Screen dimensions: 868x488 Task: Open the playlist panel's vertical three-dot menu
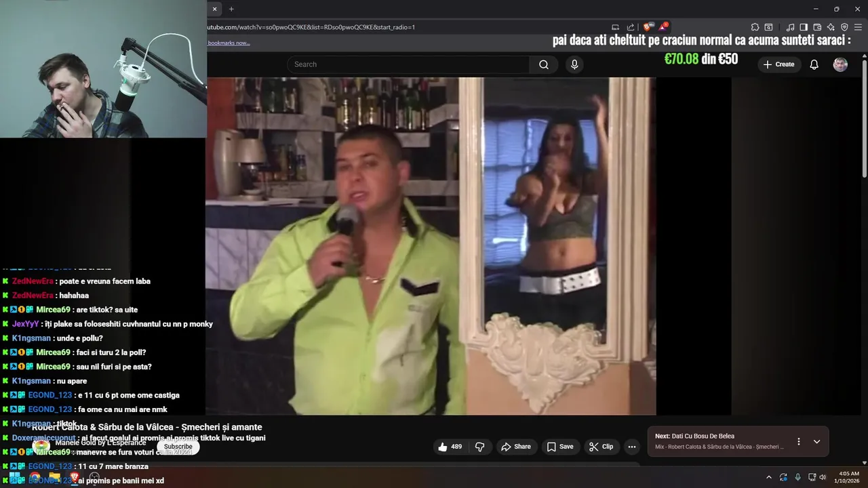coord(798,441)
